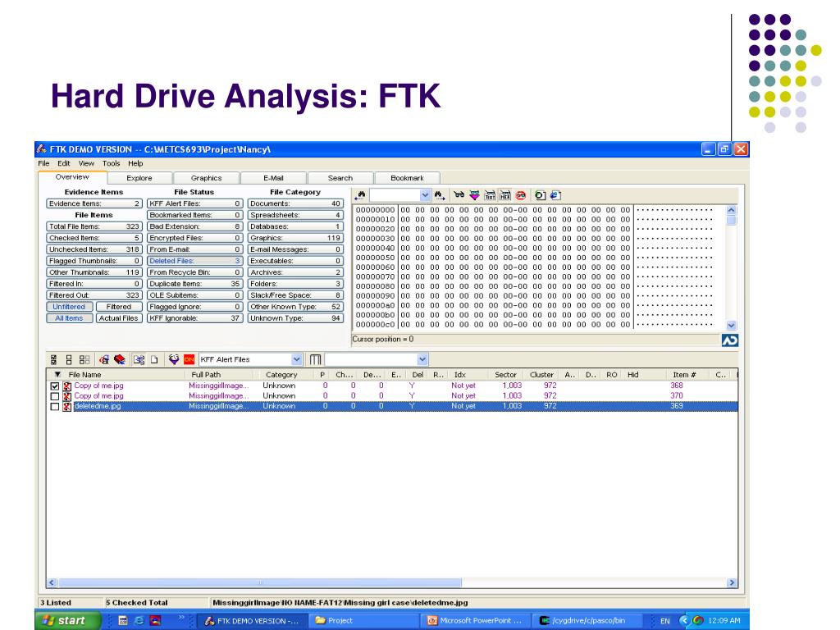
Task: Open the Project folder taskbar button
Action: pyautogui.click(x=364, y=620)
